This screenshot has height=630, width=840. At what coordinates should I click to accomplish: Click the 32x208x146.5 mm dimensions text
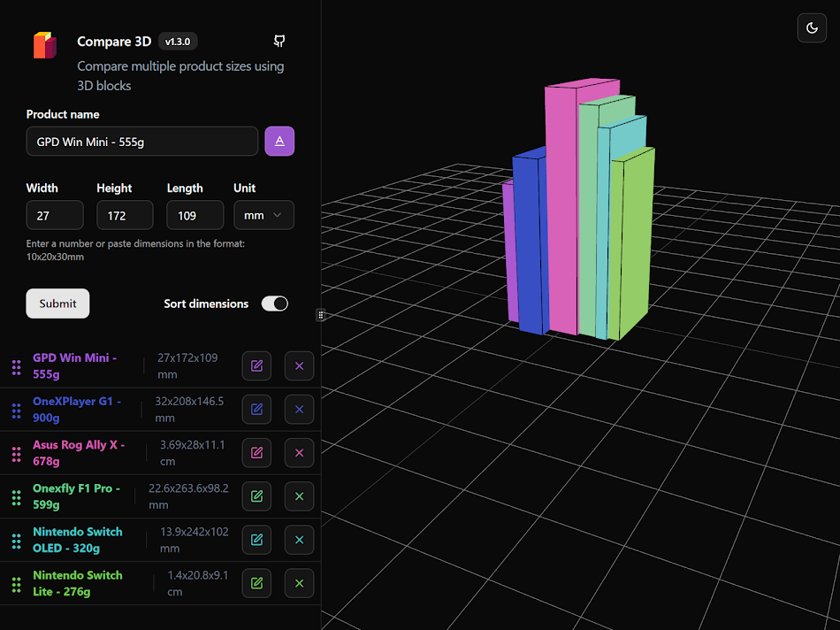click(x=189, y=409)
